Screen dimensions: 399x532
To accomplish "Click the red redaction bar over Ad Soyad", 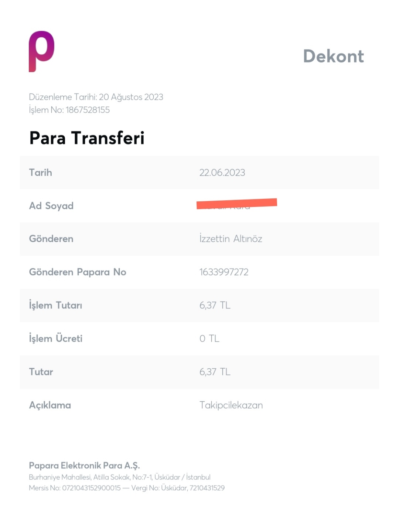I will (x=237, y=204).
